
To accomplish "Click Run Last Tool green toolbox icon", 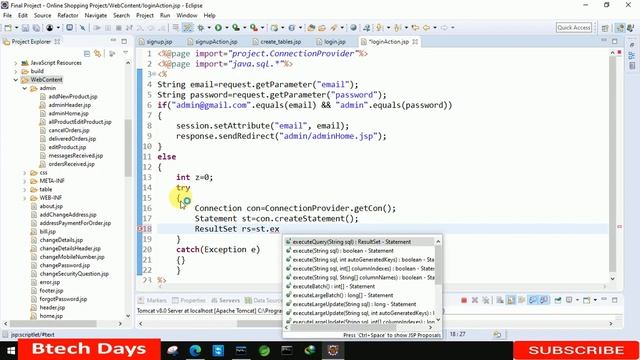I will coord(236,28).
